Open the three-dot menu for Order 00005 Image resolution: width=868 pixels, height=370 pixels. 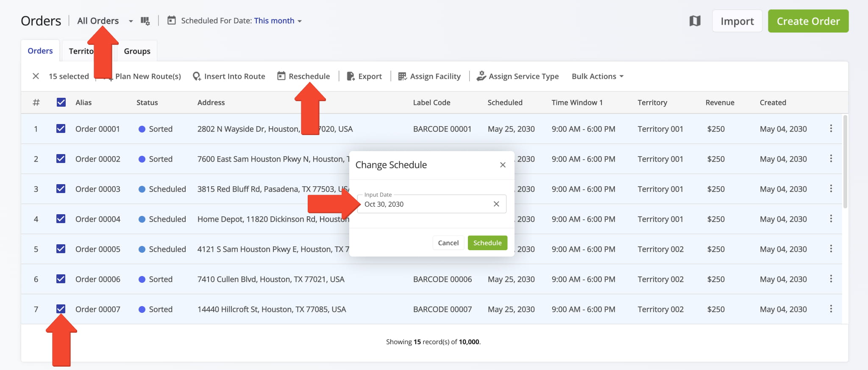click(x=831, y=249)
